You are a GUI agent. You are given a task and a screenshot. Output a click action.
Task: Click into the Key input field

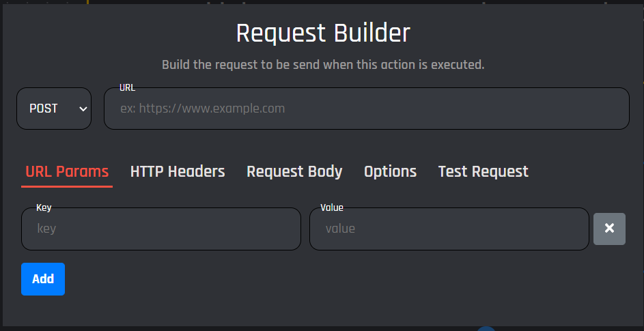(161, 229)
